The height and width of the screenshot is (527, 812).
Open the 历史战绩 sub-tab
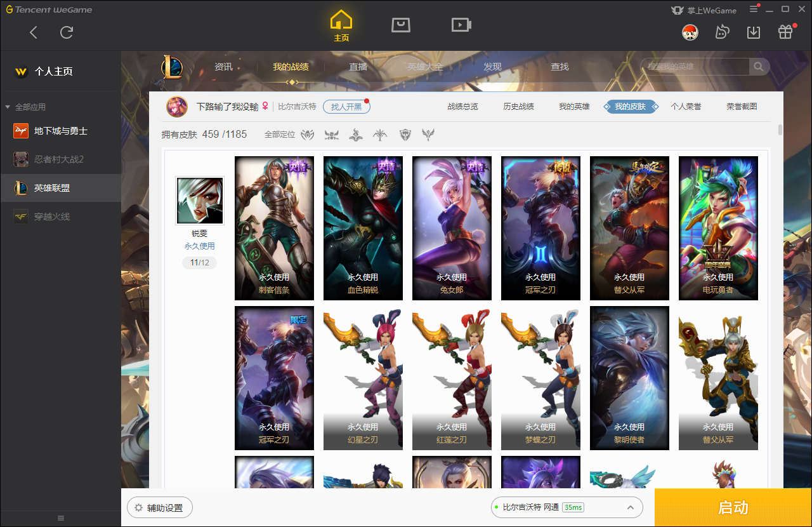518,107
